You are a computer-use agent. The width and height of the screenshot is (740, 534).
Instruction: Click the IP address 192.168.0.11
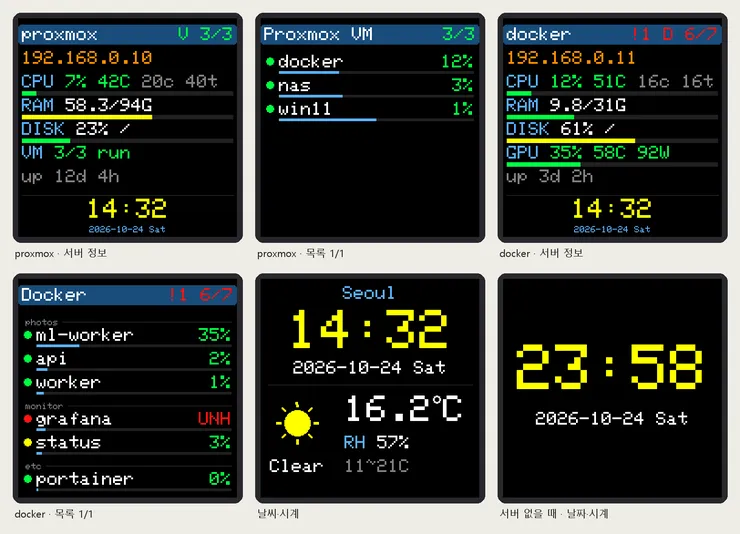(571, 58)
